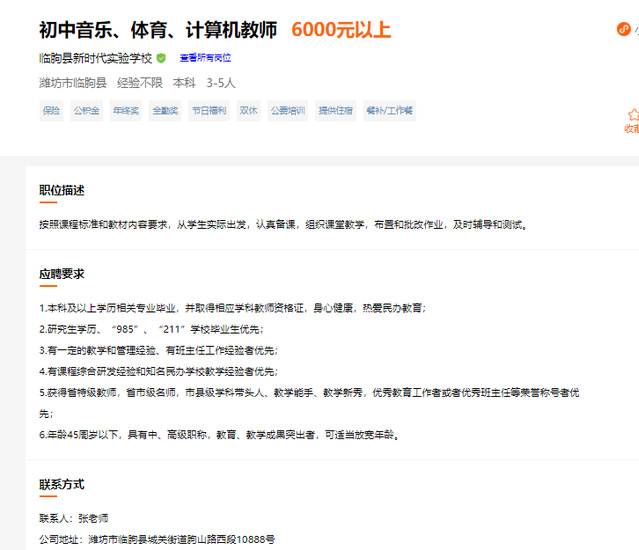Open the 查看所有岗位 link
The height and width of the screenshot is (550, 639).
click(205, 58)
